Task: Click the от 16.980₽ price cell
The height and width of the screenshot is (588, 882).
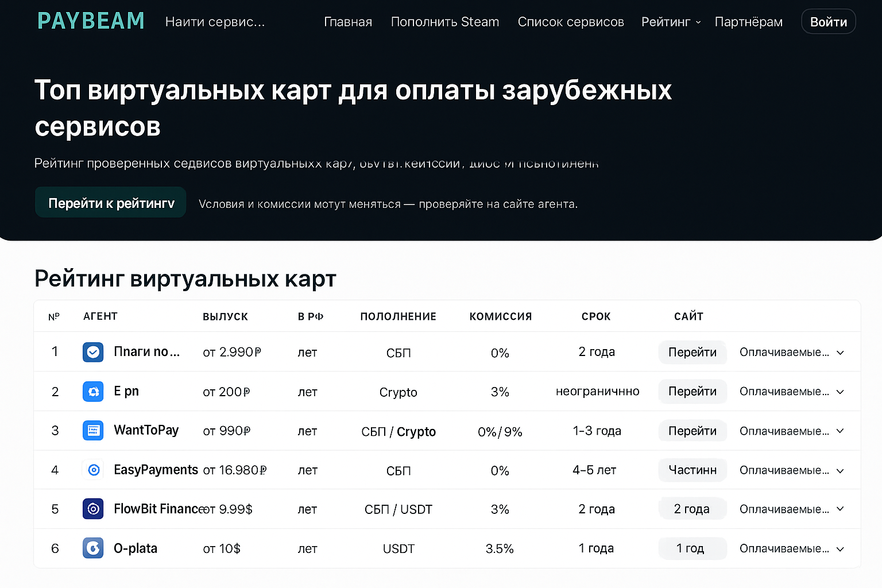Action: coord(234,470)
